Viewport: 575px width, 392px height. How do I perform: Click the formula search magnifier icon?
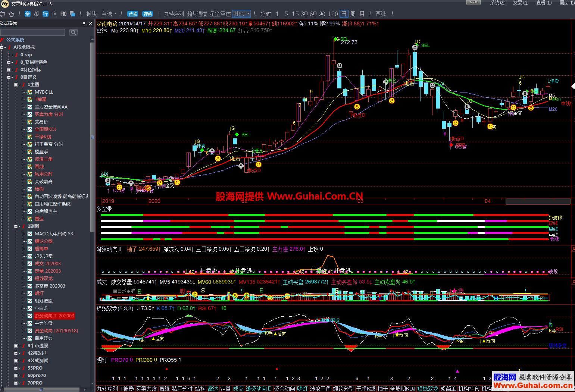point(74,32)
